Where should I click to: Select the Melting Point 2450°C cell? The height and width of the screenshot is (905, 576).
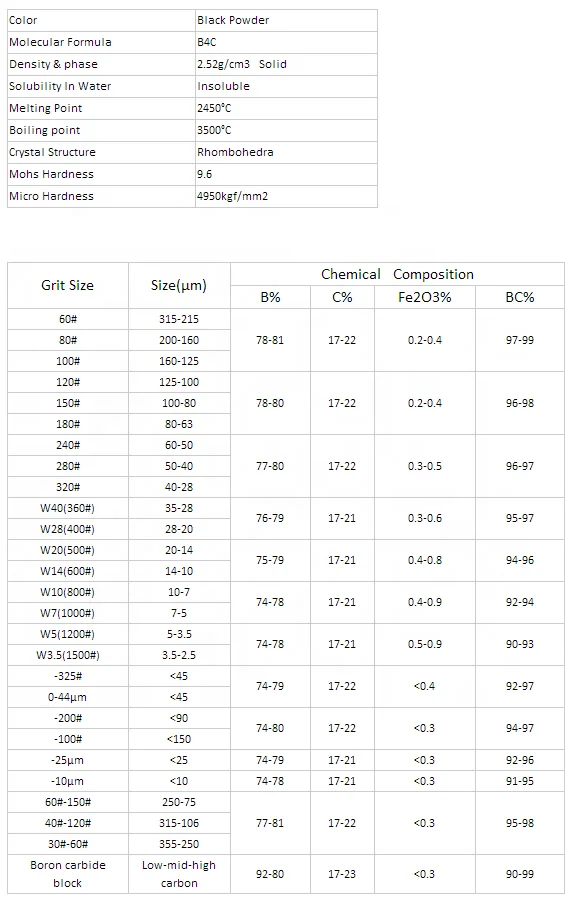286,108
